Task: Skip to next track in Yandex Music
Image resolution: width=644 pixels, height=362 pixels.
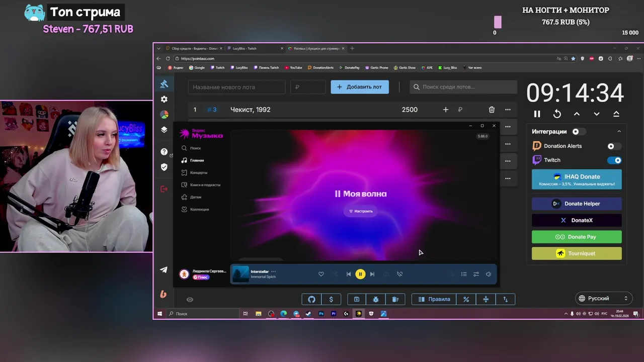Action: [x=372, y=274]
